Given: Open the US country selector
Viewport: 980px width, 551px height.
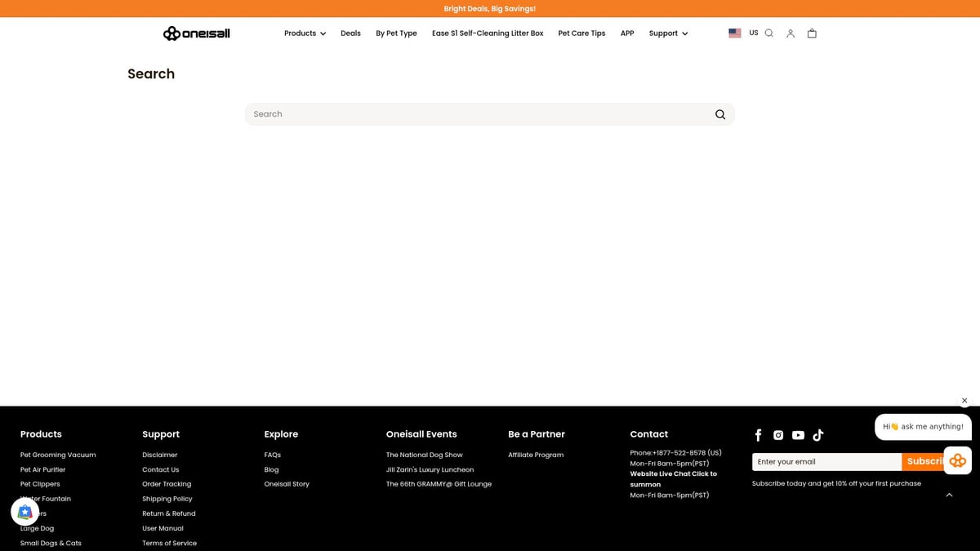Looking at the screenshot, I should coord(743,33).
